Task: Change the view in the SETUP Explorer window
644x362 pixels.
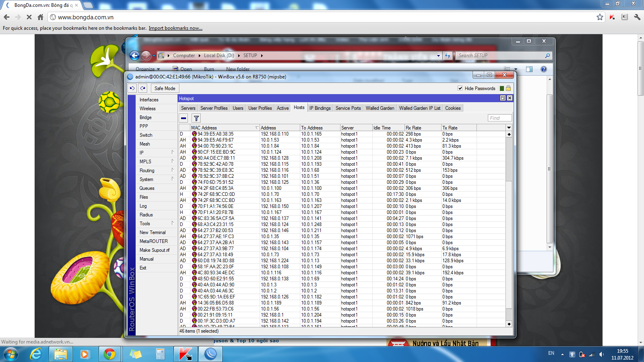Action: point(507,69)
